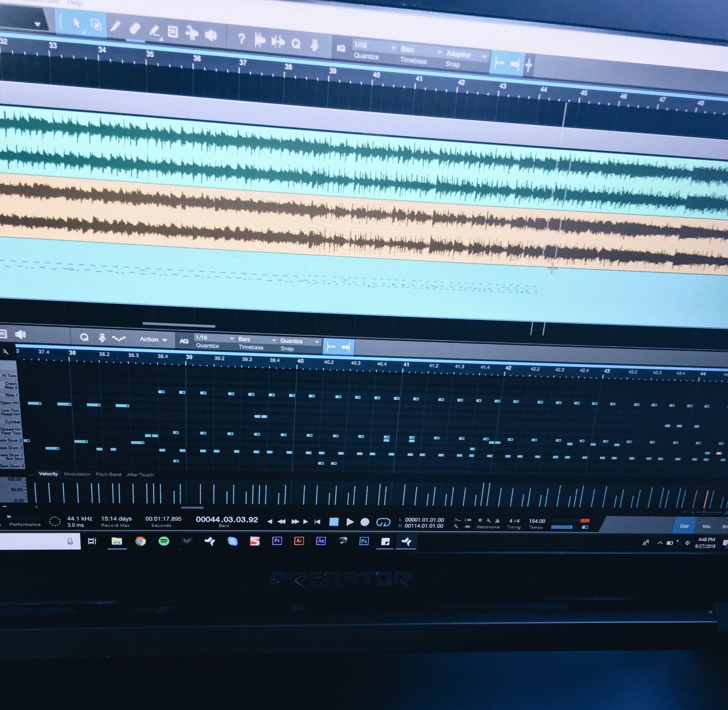Open the Help menu
This screenshot has width=728, height=710.
[75, 2]
